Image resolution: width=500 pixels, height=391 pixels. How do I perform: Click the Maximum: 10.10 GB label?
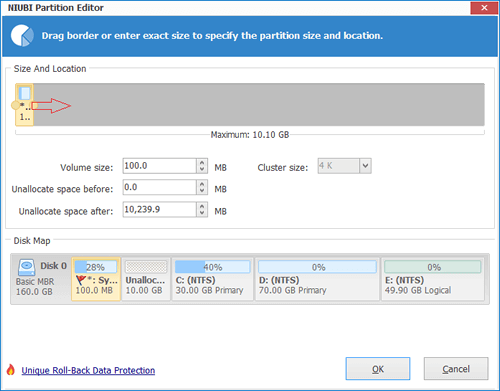pos(250,135)
